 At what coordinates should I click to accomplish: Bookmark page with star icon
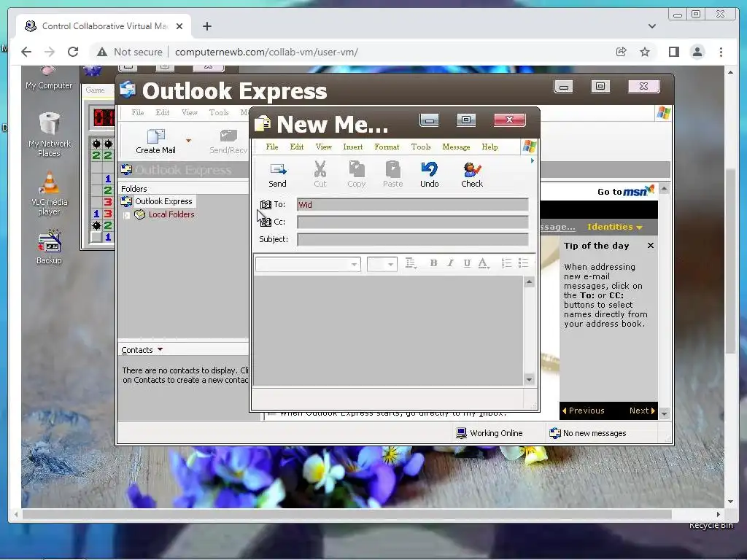(645, 52)
